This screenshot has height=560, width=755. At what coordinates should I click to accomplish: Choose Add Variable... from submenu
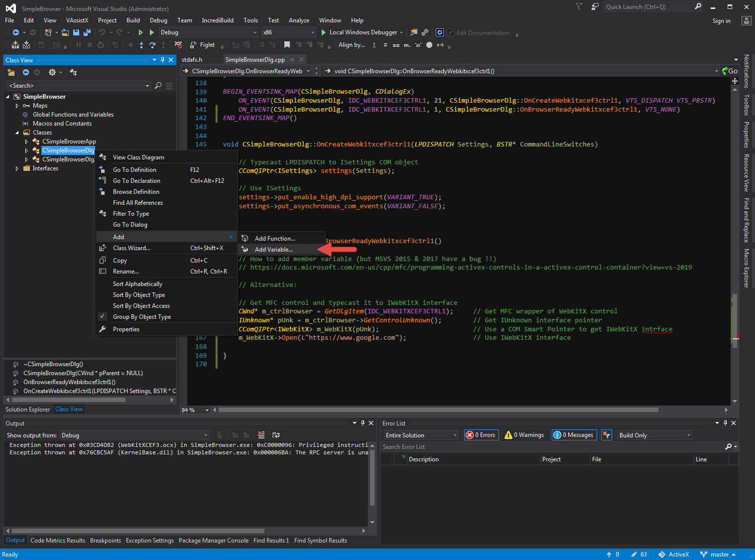281,250
